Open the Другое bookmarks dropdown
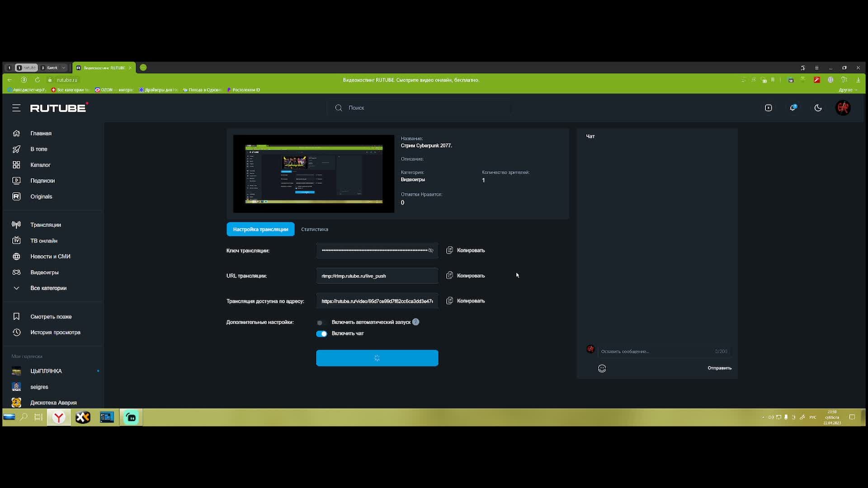868x488 pixels. 848,90
